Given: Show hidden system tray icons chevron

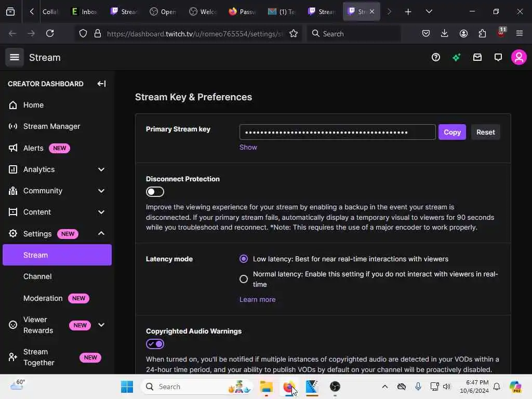Looking at the screenshot, I should pyautogui.click(x=385, y=387).
